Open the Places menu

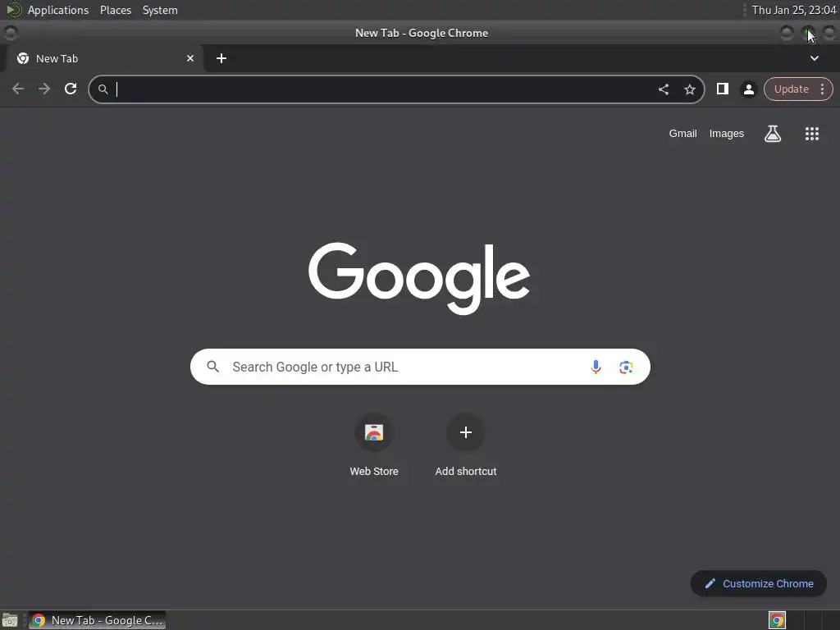(x=115, y=10)
